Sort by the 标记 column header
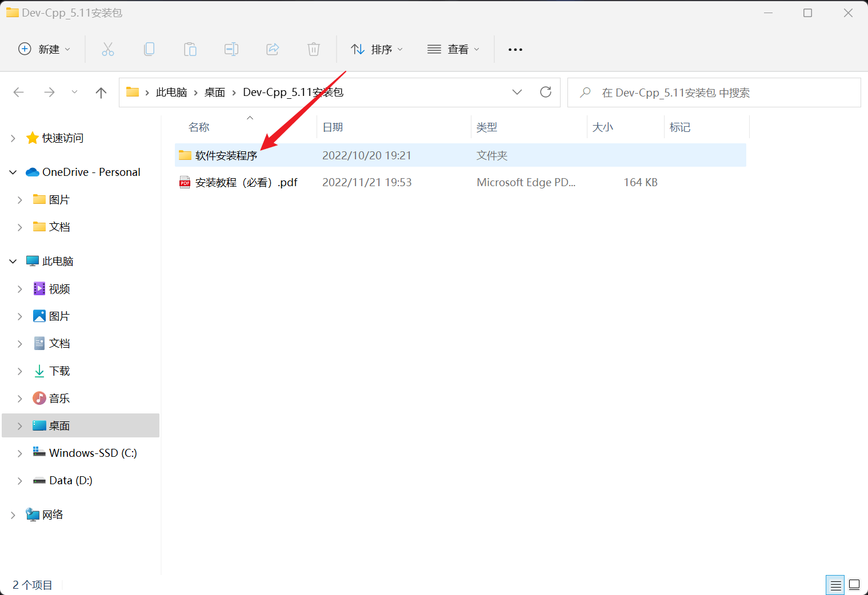This screenshot has width=868, height=595. click(x=680, y=127)
